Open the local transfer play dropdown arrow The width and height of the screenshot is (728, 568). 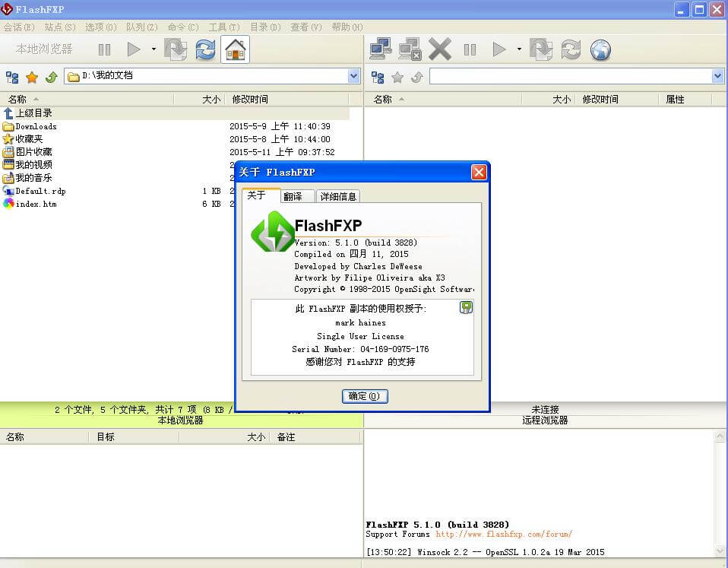154,49
